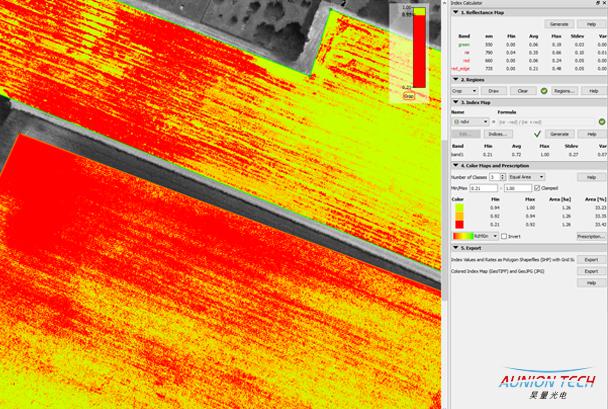Click the Prescription... button
The height and width of the screenshot is (409, 608).
(591, 236)
